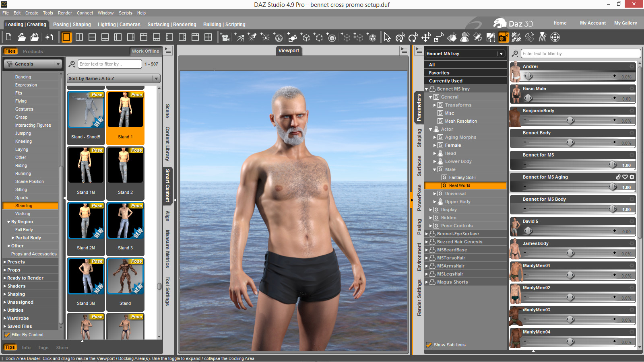Open settings gear on Bennet for M5 Aging
The height and width of the screenshot is (362, 644).
pyautogui.click(x=632, y=177)
